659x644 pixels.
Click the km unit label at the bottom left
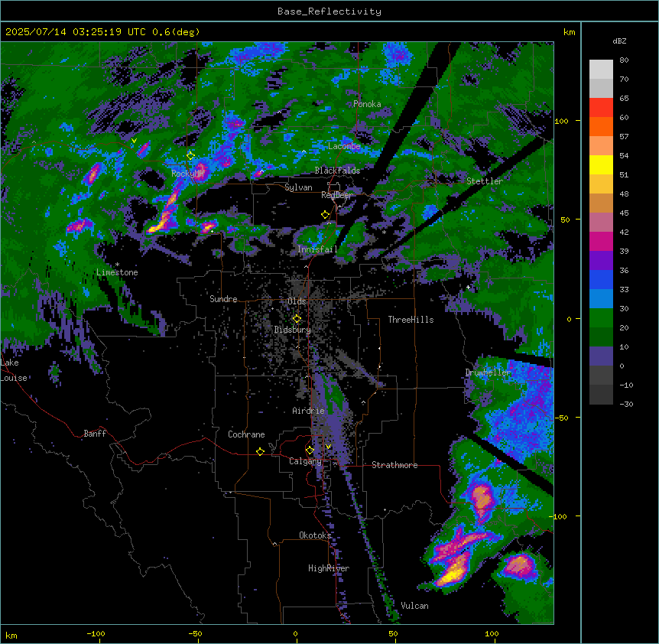click(11, 635)
